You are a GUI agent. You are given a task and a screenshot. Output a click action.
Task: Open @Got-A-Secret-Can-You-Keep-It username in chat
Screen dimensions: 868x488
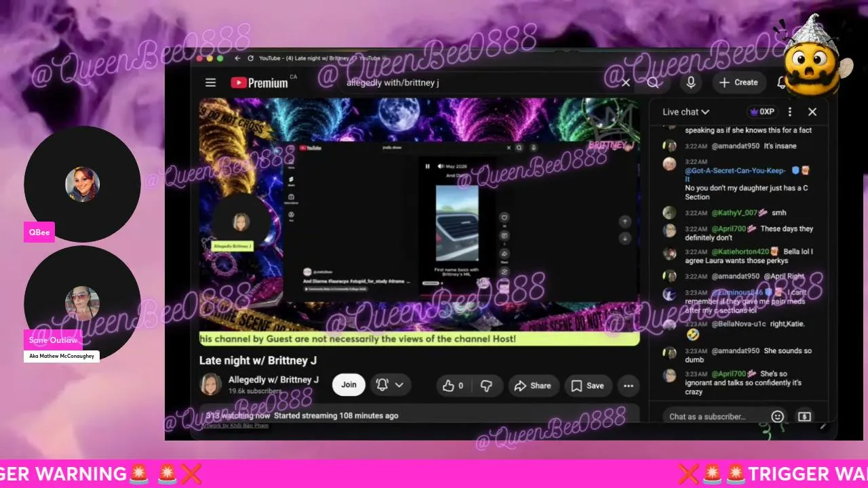735,175
